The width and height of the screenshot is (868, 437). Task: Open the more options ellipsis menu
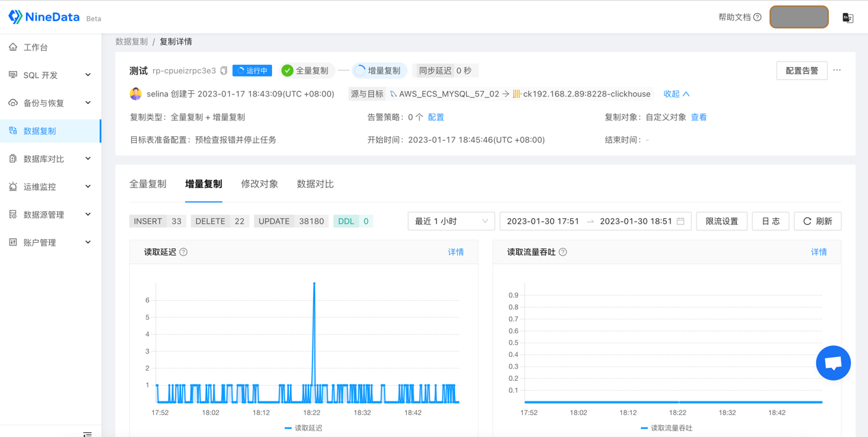[x=837, y=70]
